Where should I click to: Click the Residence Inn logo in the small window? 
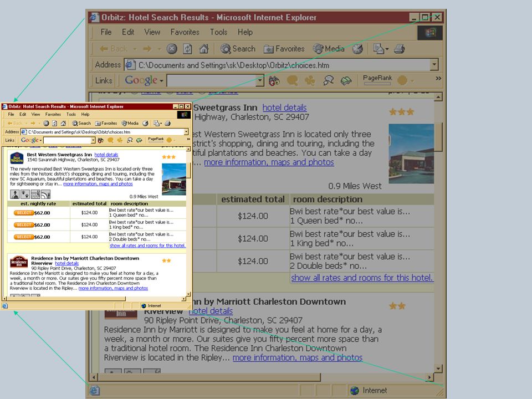19,262
